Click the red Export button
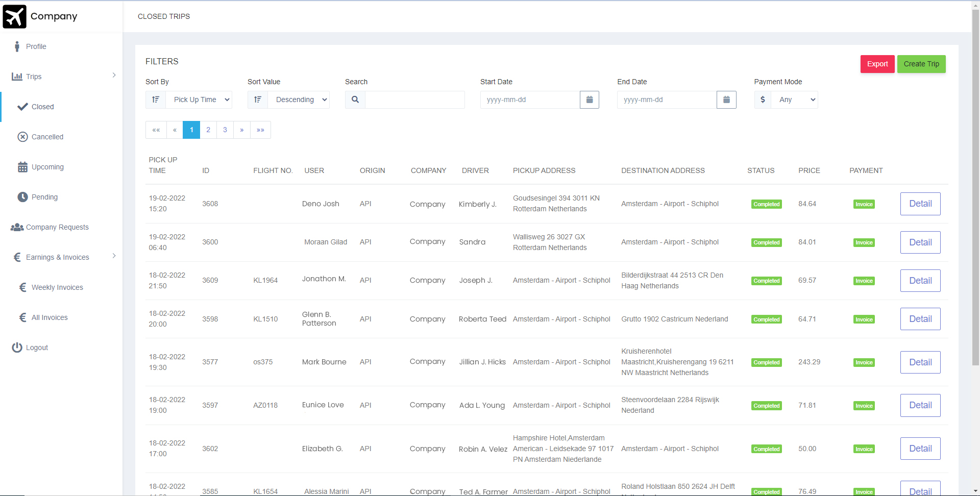Image resolution: width=980 pixels, height=496 pixels. tap(877, 64)
